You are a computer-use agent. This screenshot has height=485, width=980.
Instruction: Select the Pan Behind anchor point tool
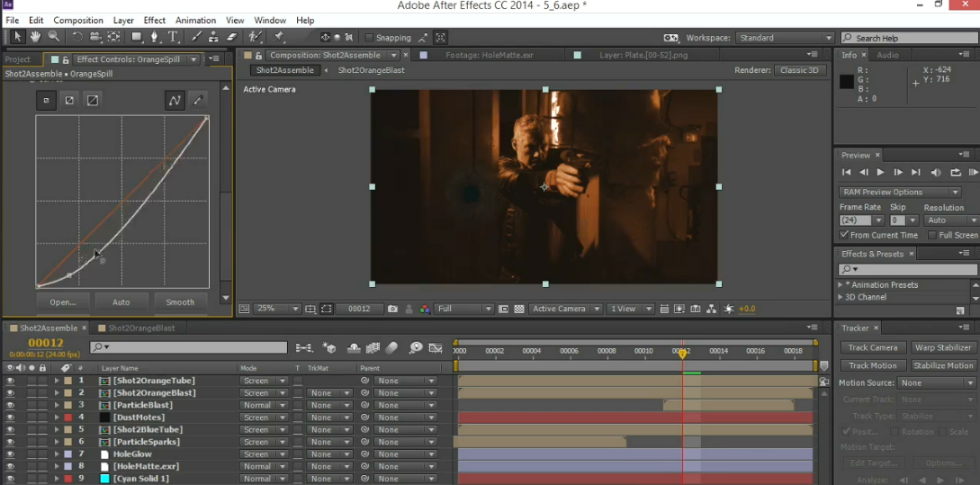click(x=113, y=37)
